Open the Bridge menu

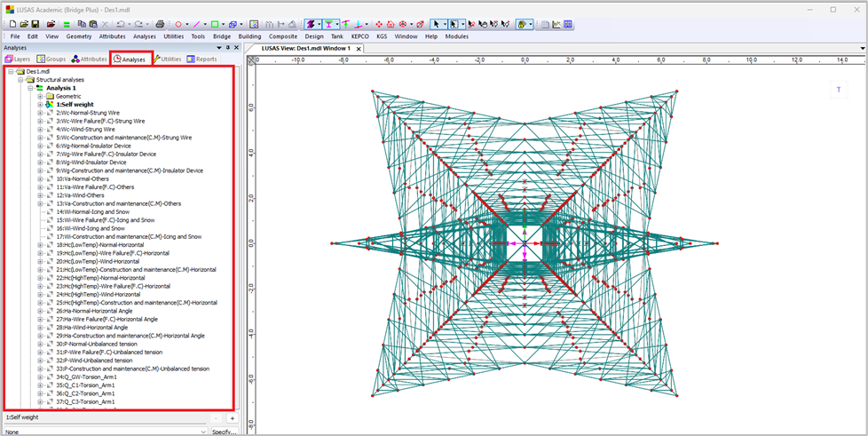pyautogui.click(x=221, y=36)
